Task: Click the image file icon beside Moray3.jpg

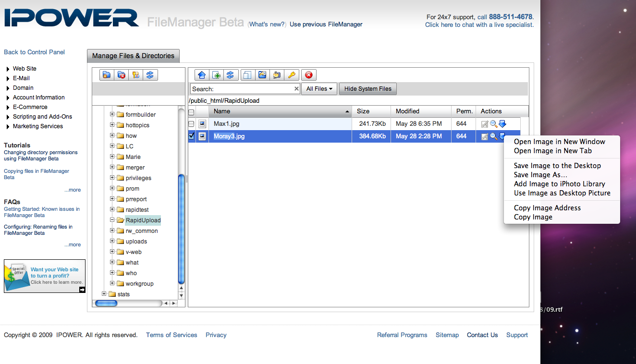Action: coord(202,136)
